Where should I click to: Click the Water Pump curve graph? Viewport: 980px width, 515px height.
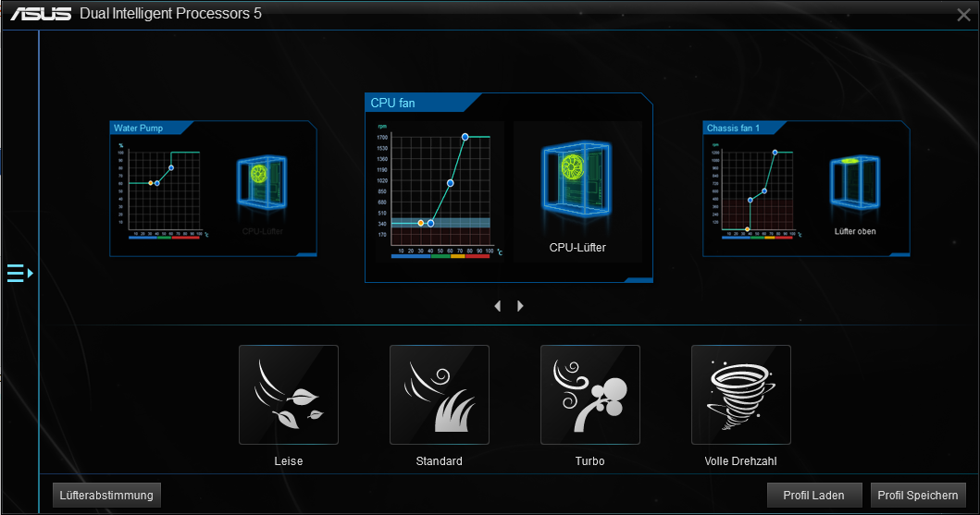pos(163,190)
